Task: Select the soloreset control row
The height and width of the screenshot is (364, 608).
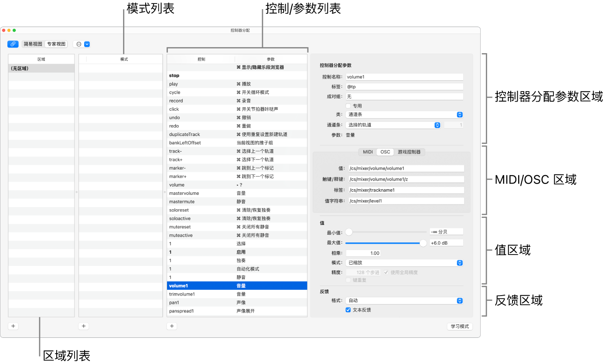Action: (237, 210)
